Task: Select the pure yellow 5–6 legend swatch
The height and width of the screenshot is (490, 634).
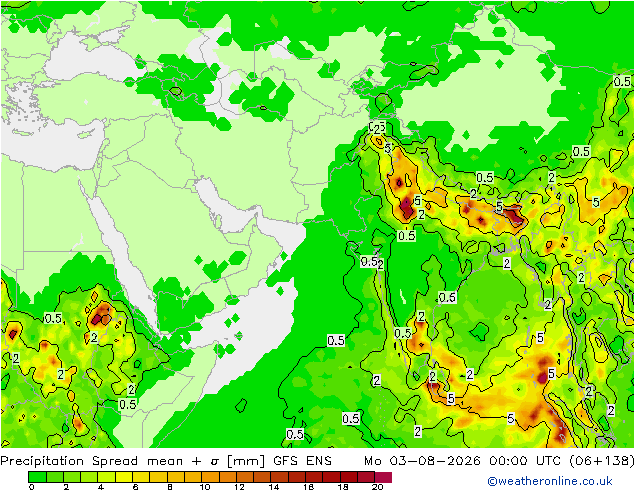Action: pyautogui.click(x=124, y=477)
